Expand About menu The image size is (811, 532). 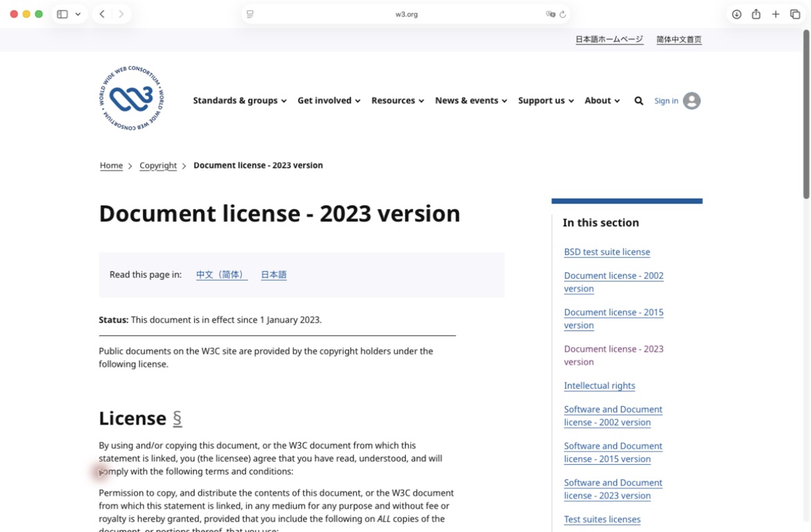(602, 101)
